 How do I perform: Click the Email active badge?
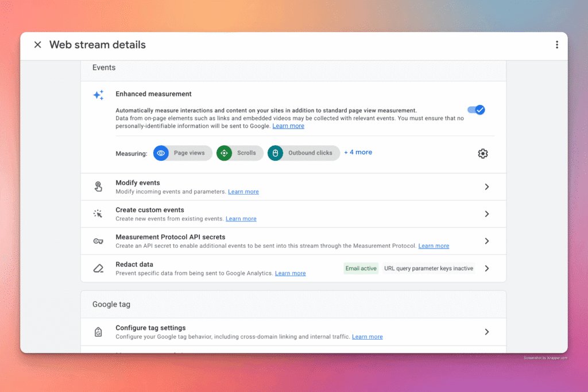pyautogui.click(x=361, y=268)
